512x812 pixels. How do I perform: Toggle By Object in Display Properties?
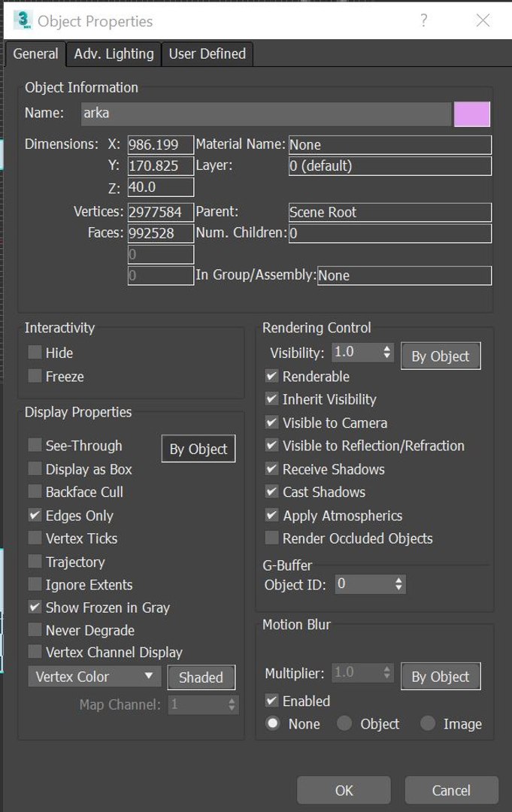pyautogui.click(x=198, y=450)
